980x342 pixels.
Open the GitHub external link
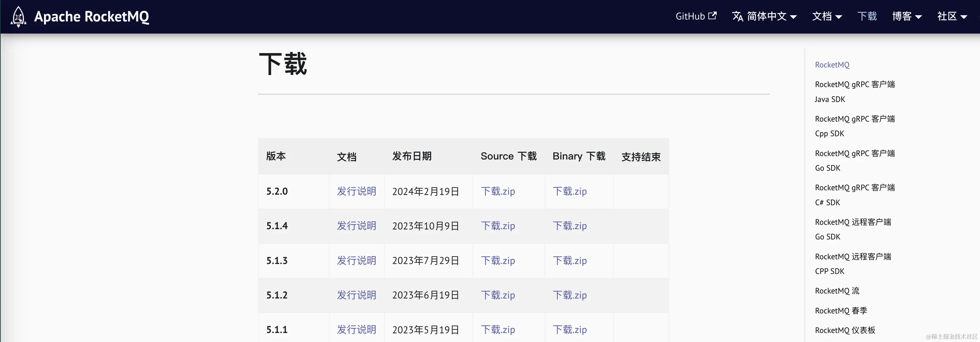[x=696, y=16]
